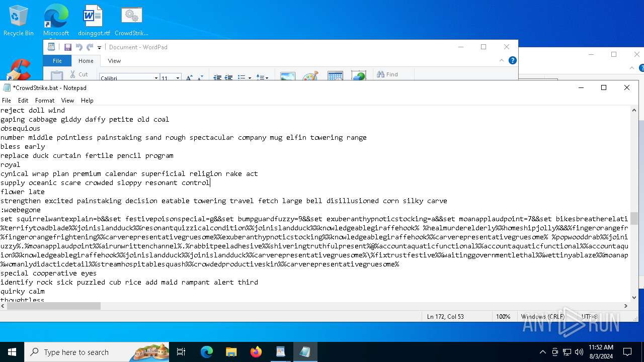Click the volume speaker tray icon
The width and height of the screenshot is (644, 362).
tap(579, 352)
